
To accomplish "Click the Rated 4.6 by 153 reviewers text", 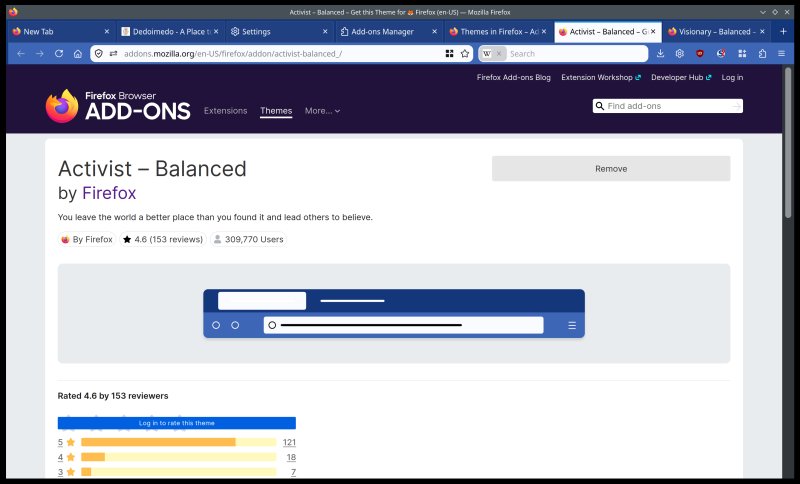I will pos(113,396).
